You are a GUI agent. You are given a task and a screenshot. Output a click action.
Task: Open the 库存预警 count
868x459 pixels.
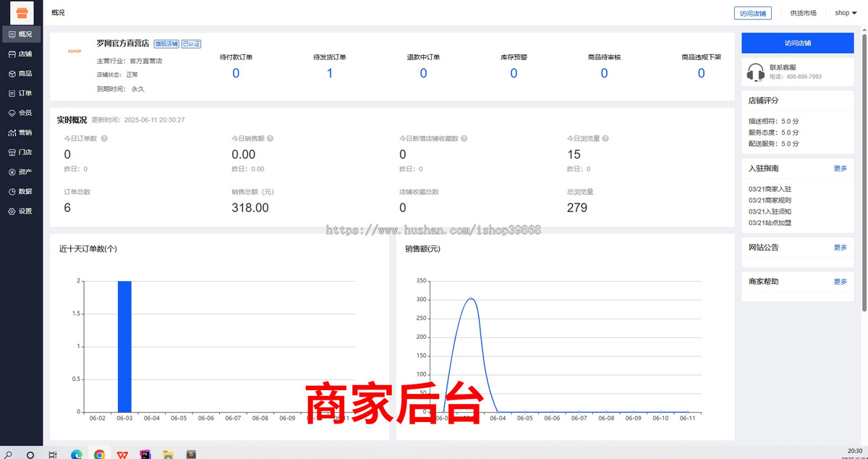[x=514, y=73]
